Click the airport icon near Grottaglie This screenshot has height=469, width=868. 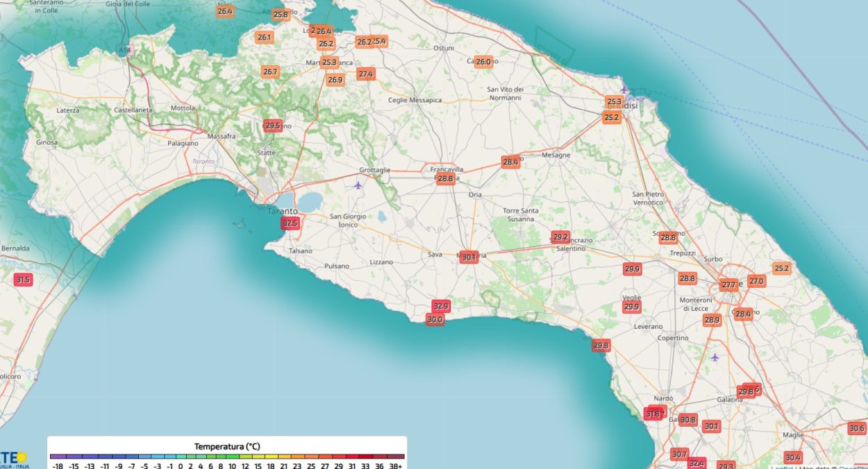pos(358,185)
